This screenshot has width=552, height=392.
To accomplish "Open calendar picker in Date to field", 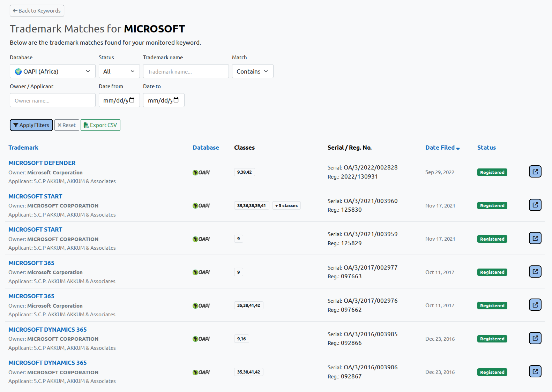I will pyautogui.click(x=176, y=100).
